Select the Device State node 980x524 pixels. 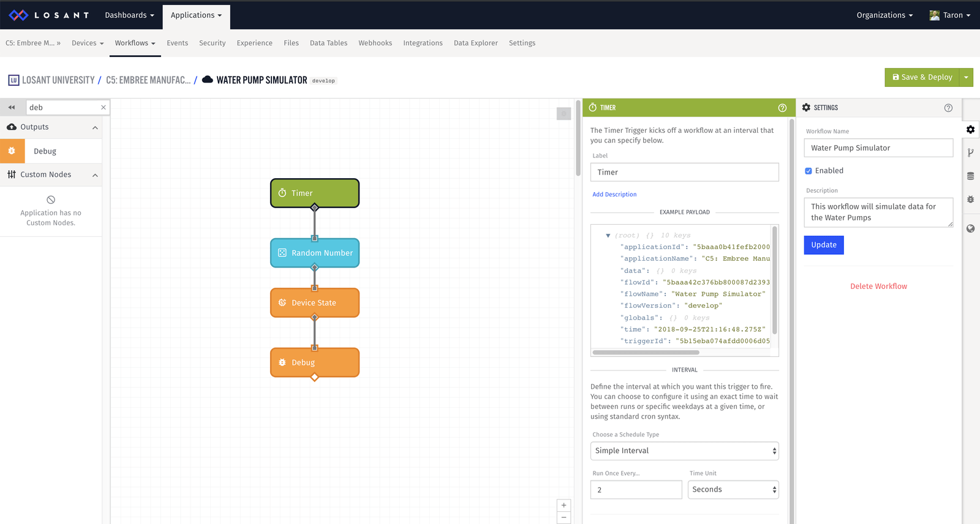tap(315, 302)
